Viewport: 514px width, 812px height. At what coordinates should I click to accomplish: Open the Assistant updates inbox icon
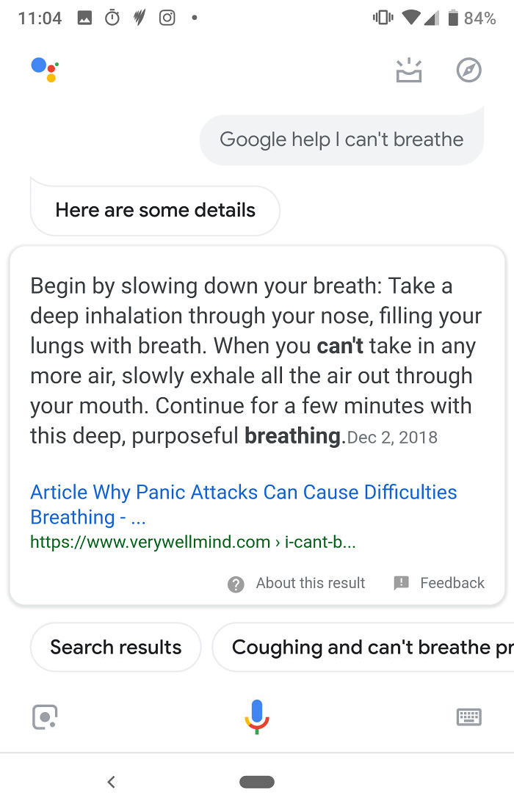pos(409,70)
